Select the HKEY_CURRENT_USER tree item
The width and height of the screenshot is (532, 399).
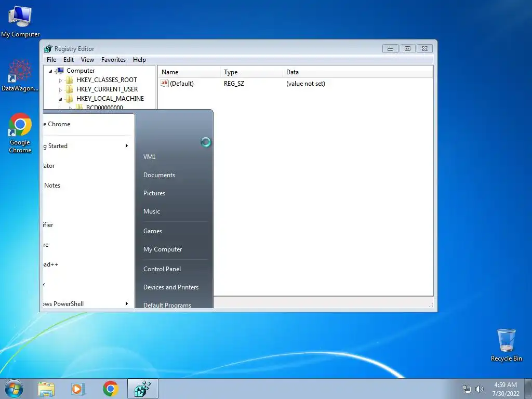107,89
